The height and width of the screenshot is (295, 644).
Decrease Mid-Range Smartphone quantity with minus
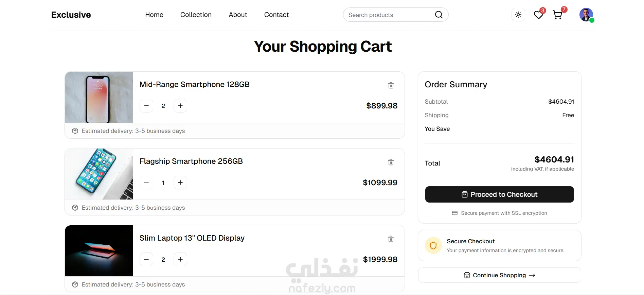click(x=146, y=106)
